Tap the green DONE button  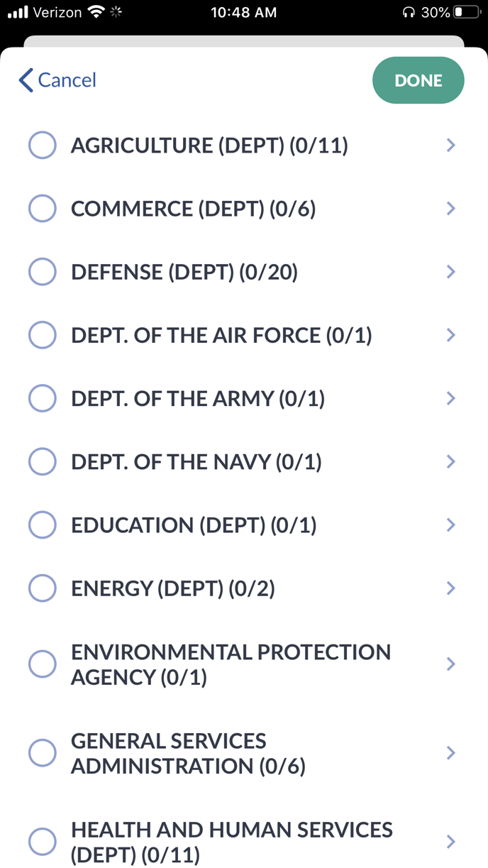418,80
